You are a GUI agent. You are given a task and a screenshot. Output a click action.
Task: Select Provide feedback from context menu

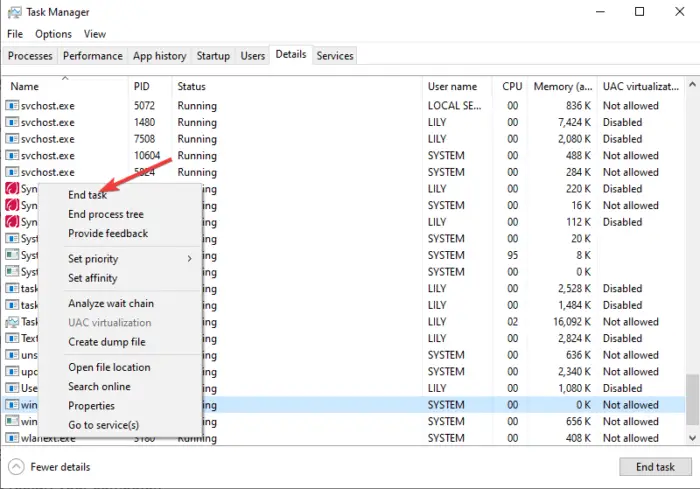coord(108,234)
